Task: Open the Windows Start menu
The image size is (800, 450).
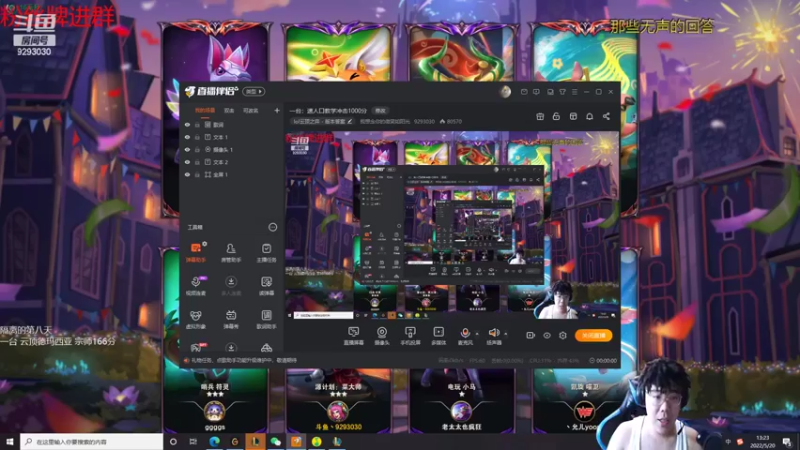Action: pos(10,441)
